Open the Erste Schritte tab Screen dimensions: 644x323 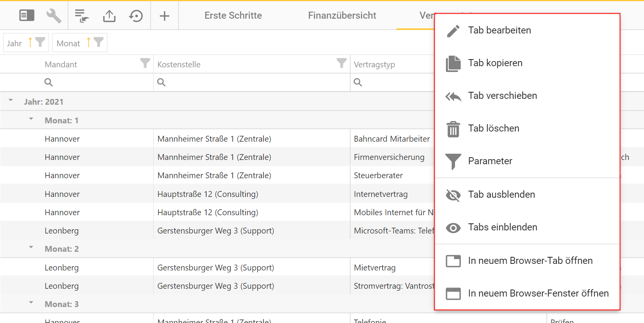pos(233,16)
